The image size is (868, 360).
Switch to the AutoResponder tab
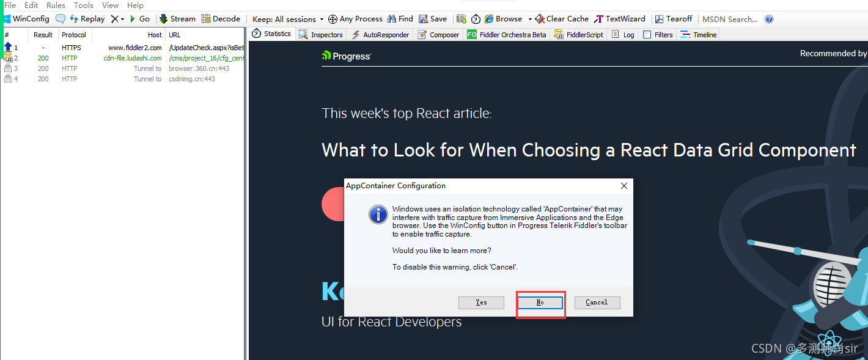(x=380, y=35)
